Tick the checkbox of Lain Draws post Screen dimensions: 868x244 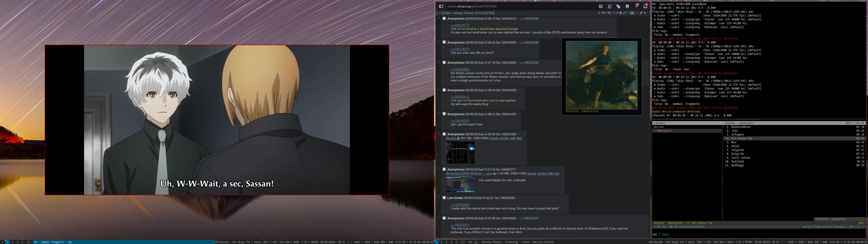tap(444, 198)
